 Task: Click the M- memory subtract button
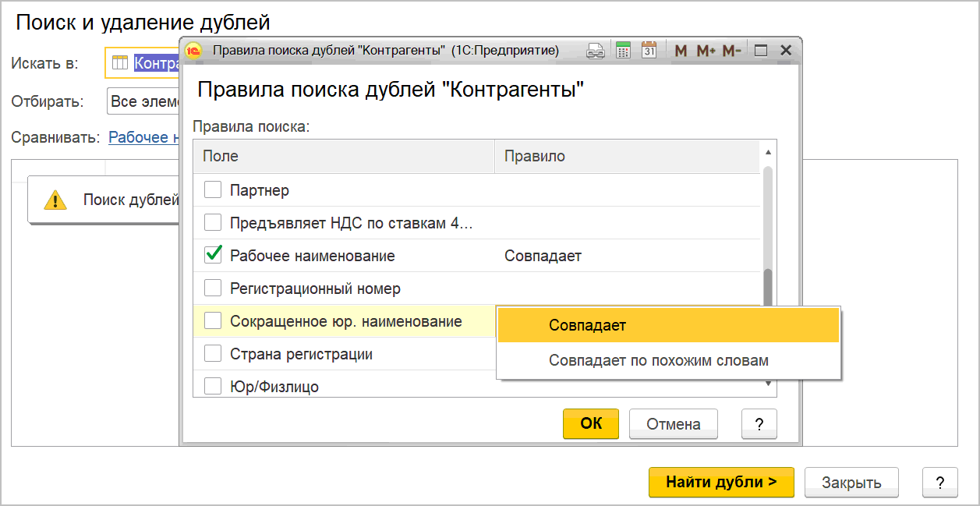pyautogui.click(x=731, y=51)
